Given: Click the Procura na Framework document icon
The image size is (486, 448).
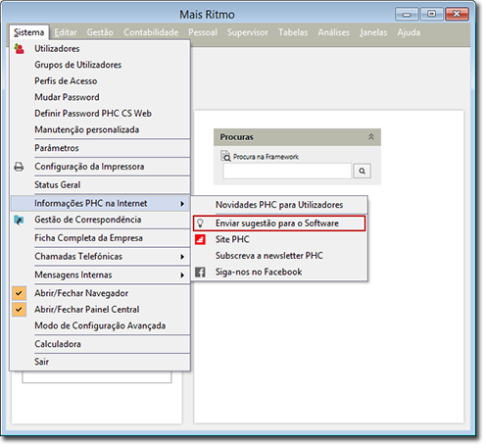Looking at the screenshot, I should pos(225,156).
